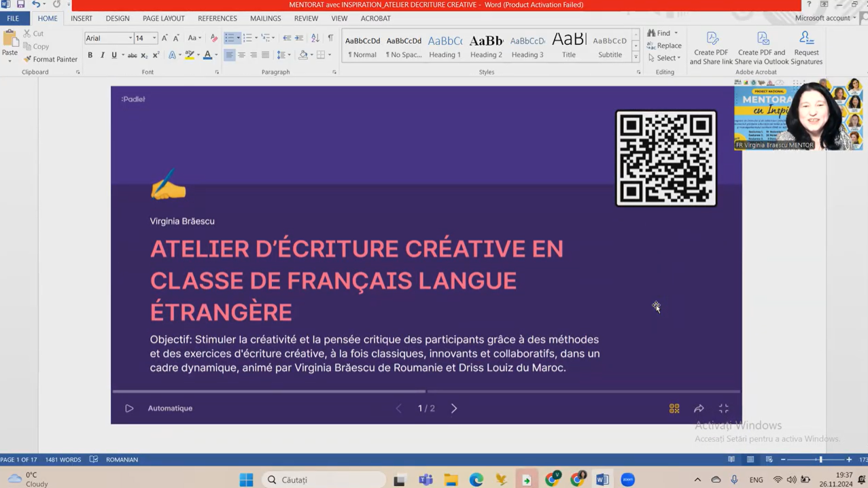Switch to the REFERENCES ribbon tab
The image size is (868, 488).
(x=217, y=18)
